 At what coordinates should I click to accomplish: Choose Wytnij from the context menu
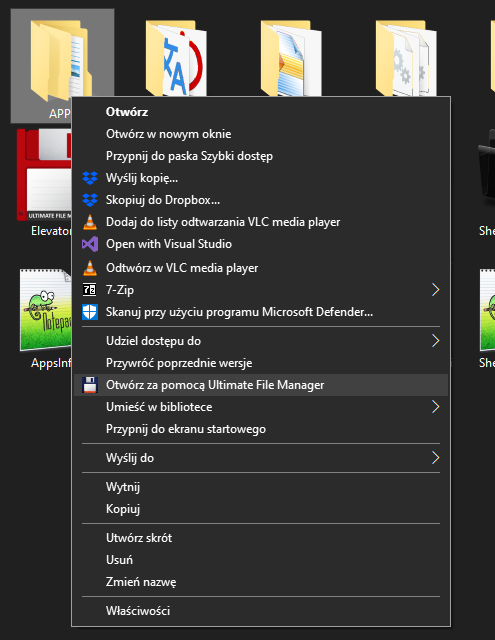261,487
